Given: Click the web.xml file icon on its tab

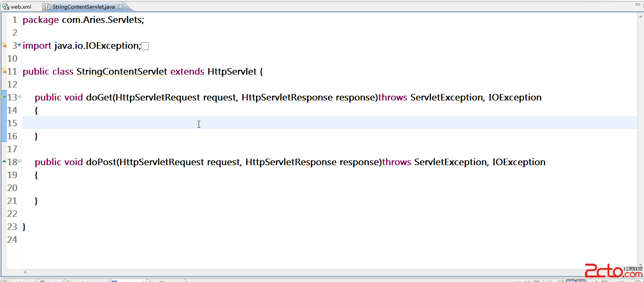Looking at the screenshot, I should pyautogui.click(x=6, y=7).
